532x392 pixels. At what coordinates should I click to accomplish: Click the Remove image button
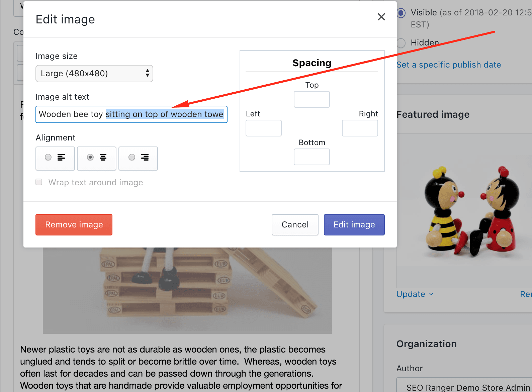[74, 225]
